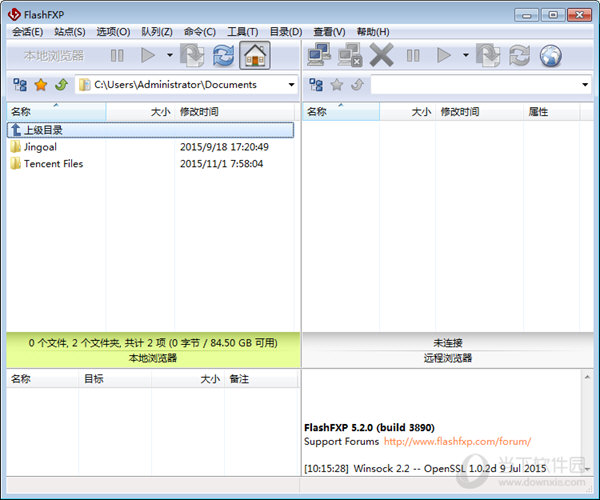The image size is (600, 500).
Task: Click the remote transfer queue file icon
Action: click(488, 55)
